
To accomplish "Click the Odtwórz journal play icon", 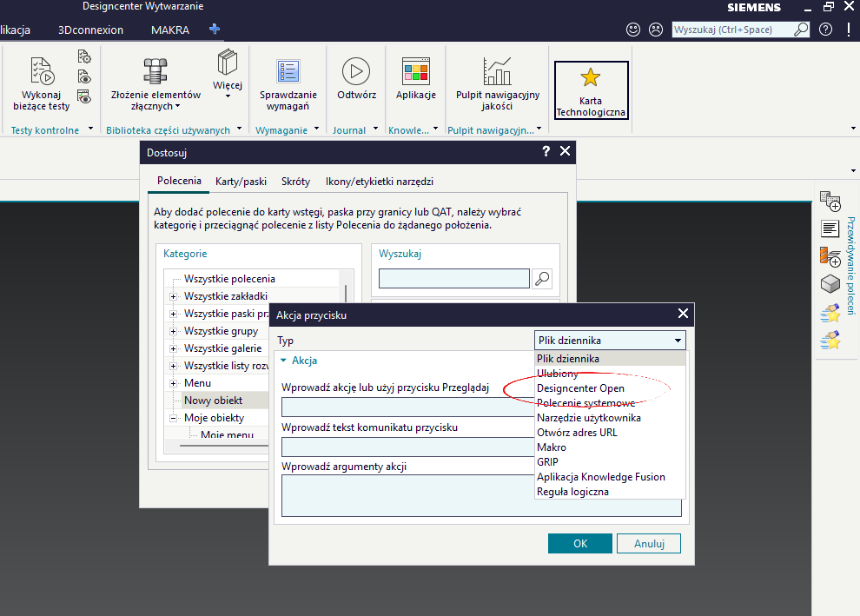I will click(x=356, y=71).
